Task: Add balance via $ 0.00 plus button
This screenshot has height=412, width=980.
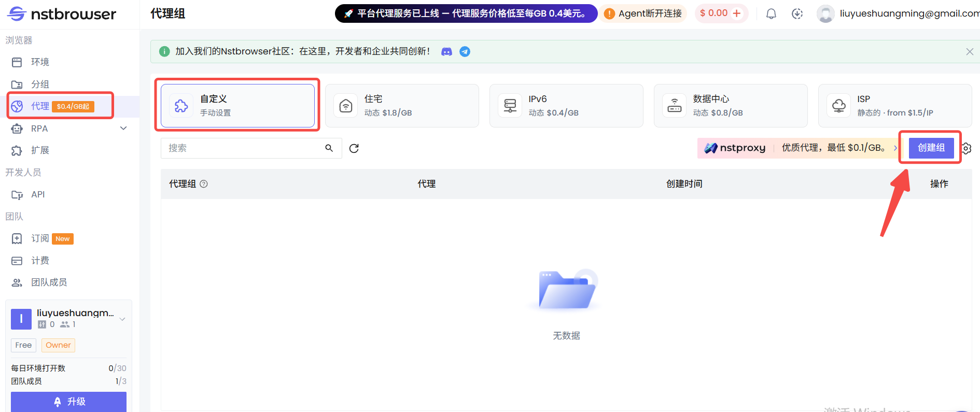Action: pos(737,13)
